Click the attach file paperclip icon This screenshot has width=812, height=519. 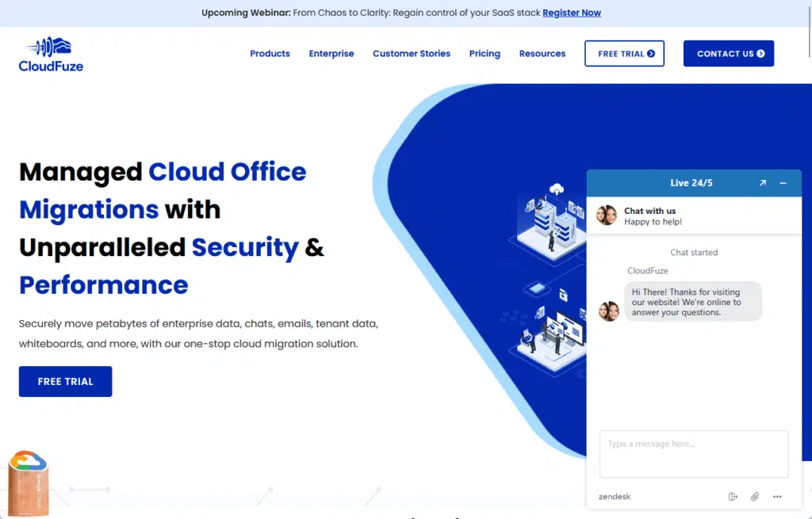(755, 497)
